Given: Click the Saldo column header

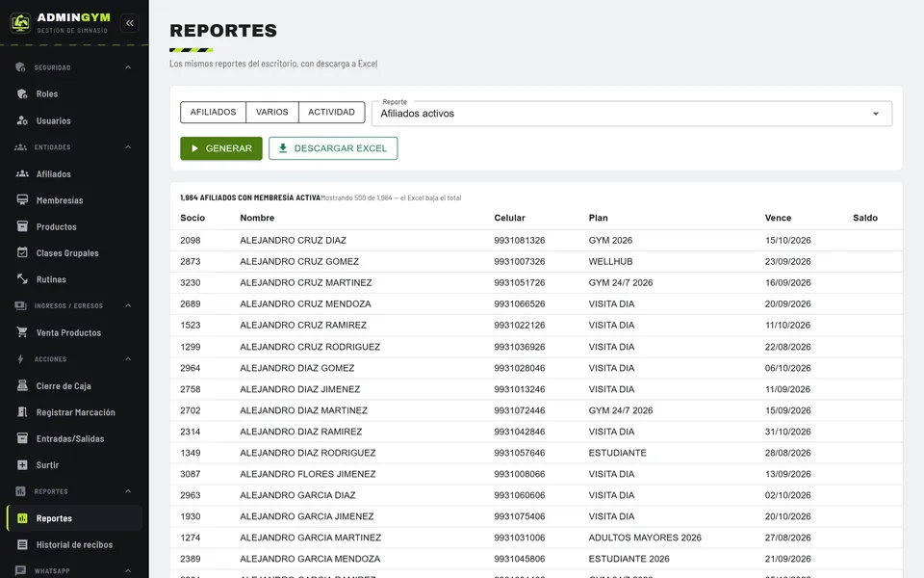Looking at the screenshot, I should (865, 218).
